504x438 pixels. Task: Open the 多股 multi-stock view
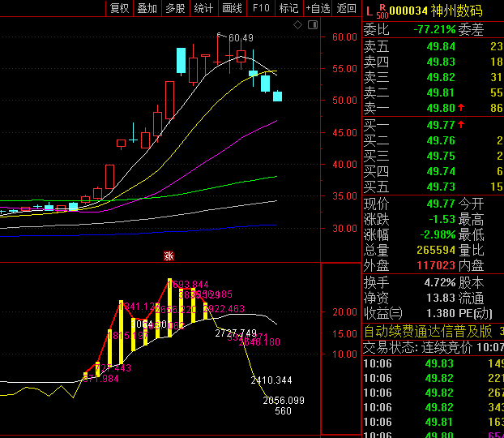[x=175, y=8]
